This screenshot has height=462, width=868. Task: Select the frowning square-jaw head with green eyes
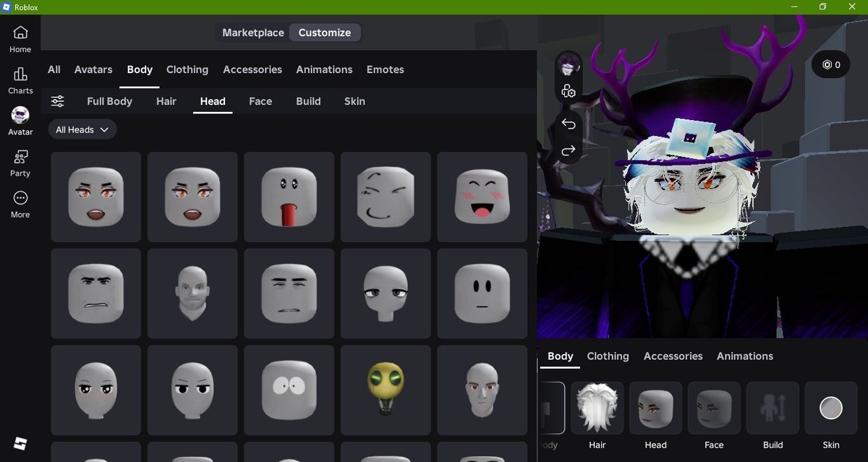[x=95, y=294]
